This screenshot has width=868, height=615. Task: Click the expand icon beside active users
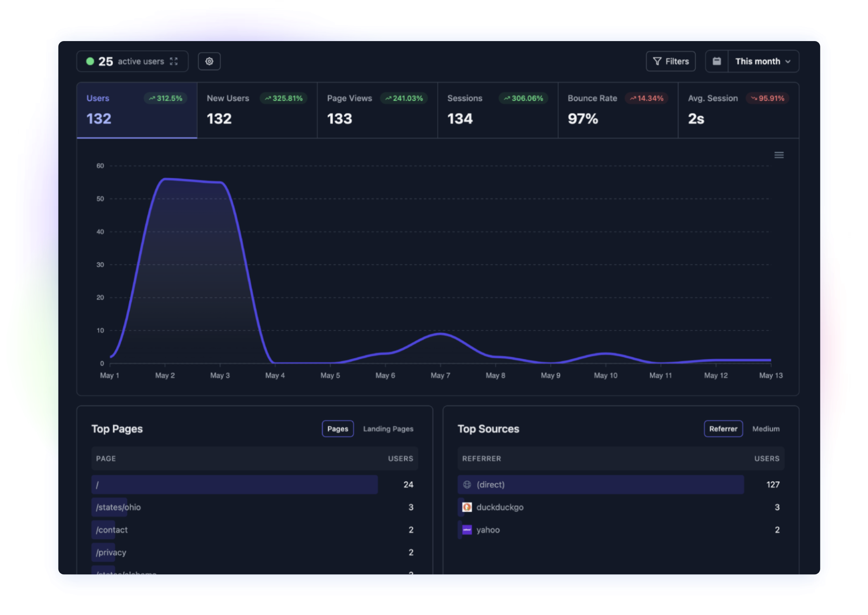(x=174, y=61)
